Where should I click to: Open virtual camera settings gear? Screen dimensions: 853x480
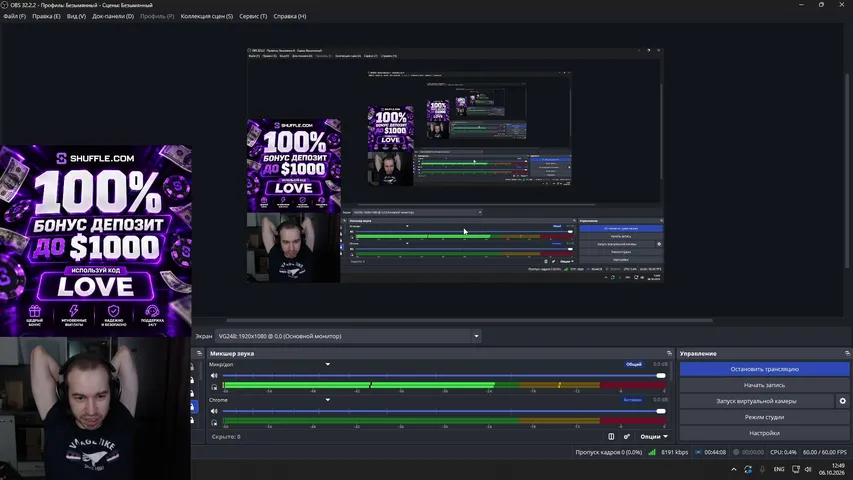(843, 401)
